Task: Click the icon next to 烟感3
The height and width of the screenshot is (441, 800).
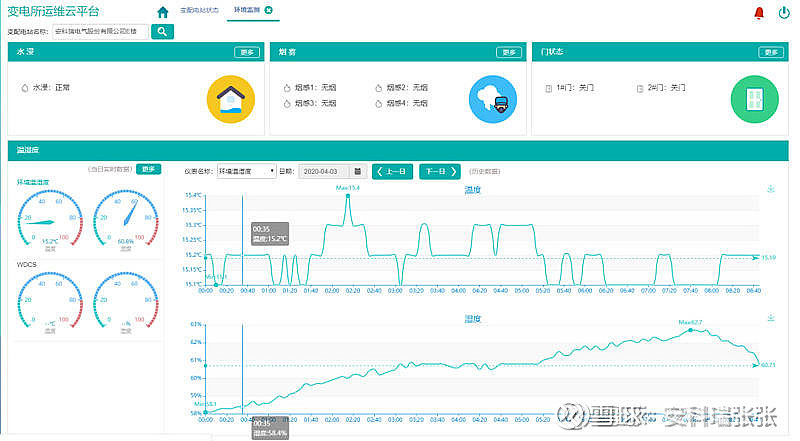Action: 287,104
